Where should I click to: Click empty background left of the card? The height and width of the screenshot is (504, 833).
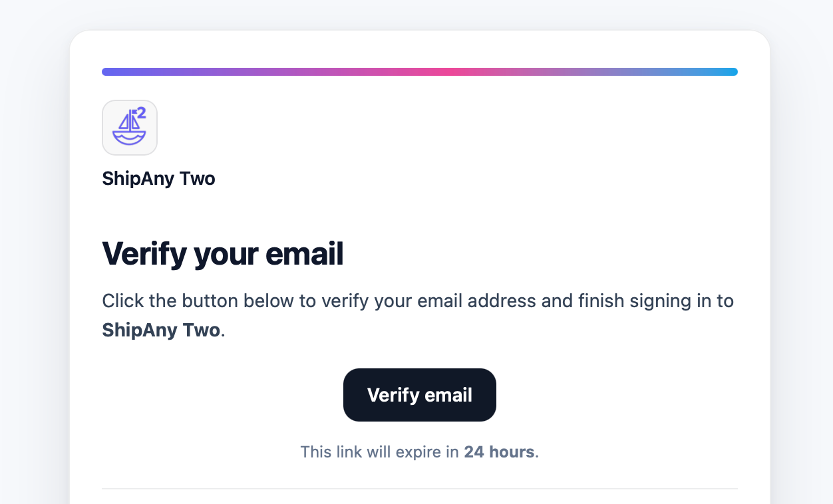coord(33,266)
